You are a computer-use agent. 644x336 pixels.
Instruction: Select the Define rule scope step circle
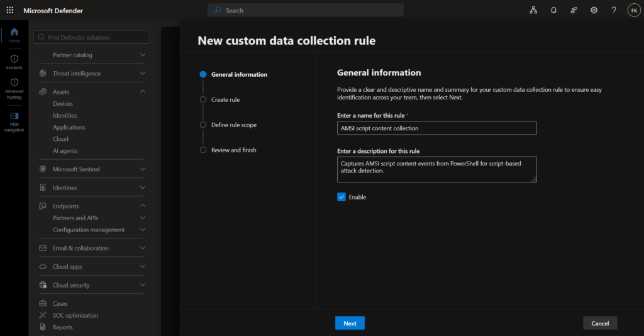click(203, 125)
